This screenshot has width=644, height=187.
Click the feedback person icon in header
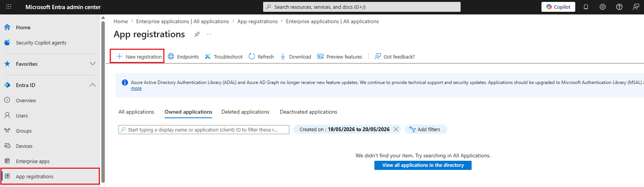(x=636, y=7)
